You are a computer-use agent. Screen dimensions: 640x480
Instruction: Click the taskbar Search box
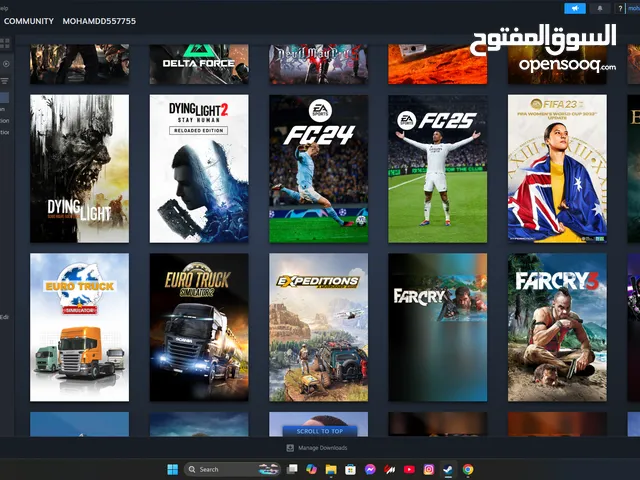point(232,469)
